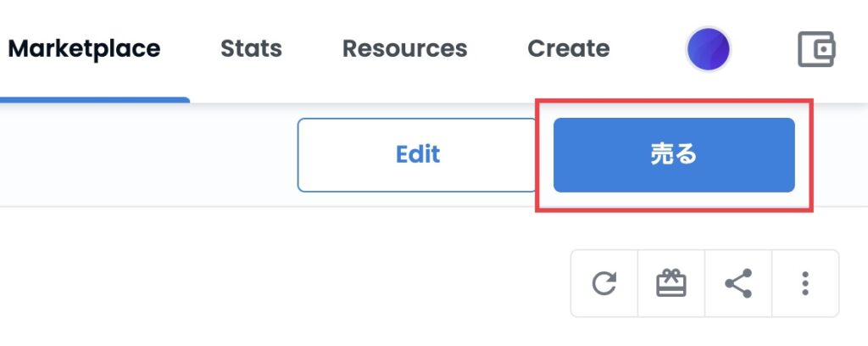Image resolution: width=868 pixels, height=346 pixels.
Task: Reload item data using the refresh button
Action: coord(604,283)
